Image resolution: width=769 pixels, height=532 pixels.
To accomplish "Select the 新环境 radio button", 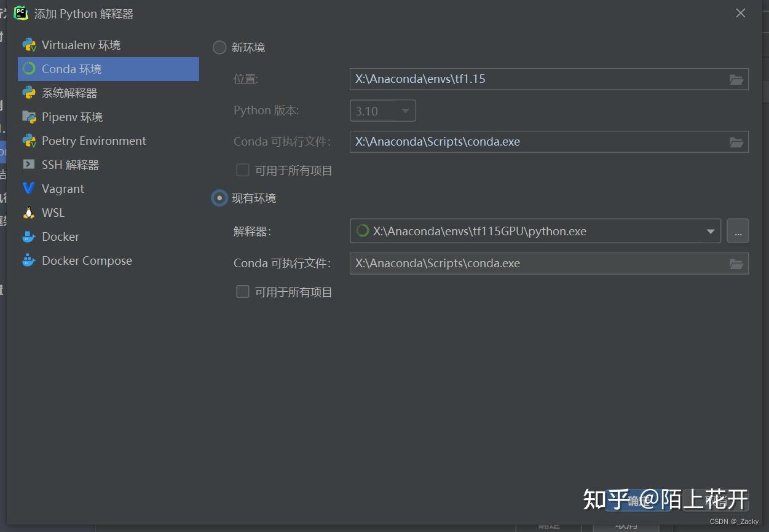I will click(x=219, y=47).
